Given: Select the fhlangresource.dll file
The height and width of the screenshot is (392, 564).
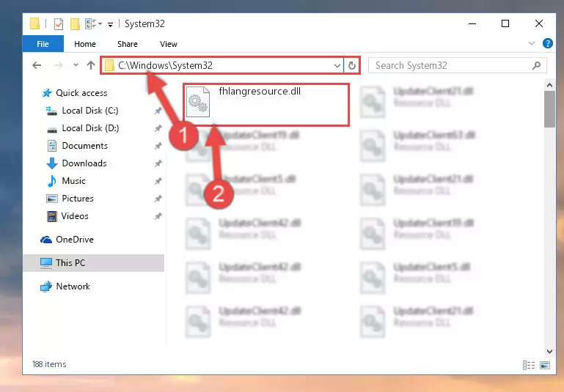Looking at the screenshot, I should 266,105.
